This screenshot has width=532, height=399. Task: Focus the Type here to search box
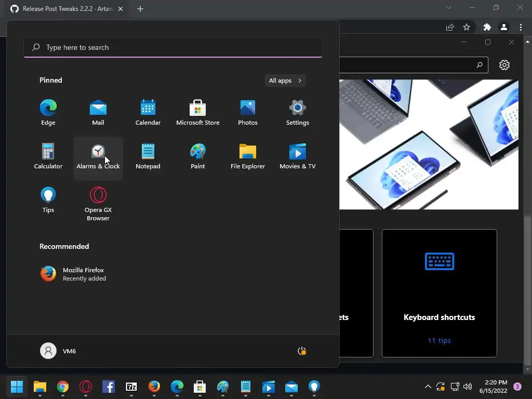(x=173, y=47)
